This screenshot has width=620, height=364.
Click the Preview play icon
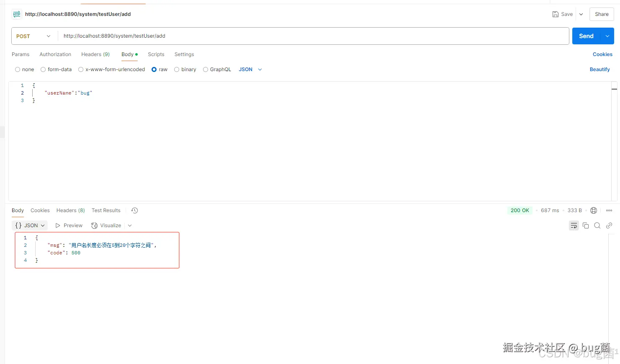pyautogui.click(x=58, y=226)
